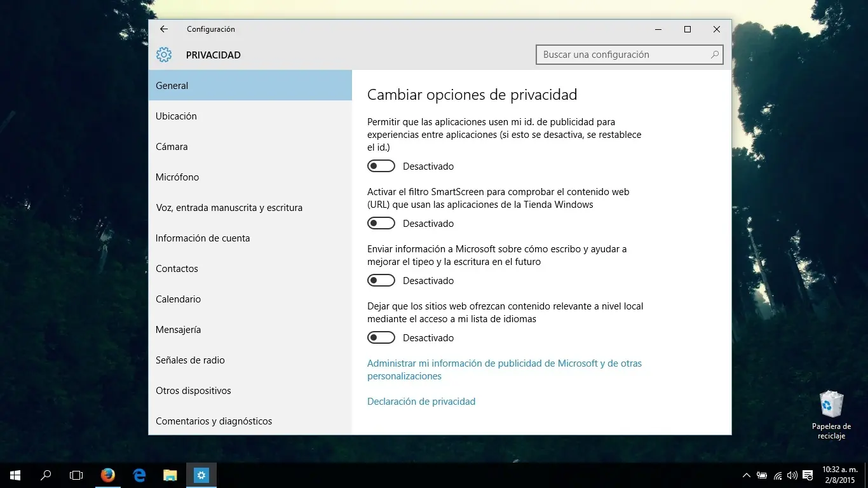Open Otros dispositivos settings
Screen dimensions: 868x488
[250, 390]
